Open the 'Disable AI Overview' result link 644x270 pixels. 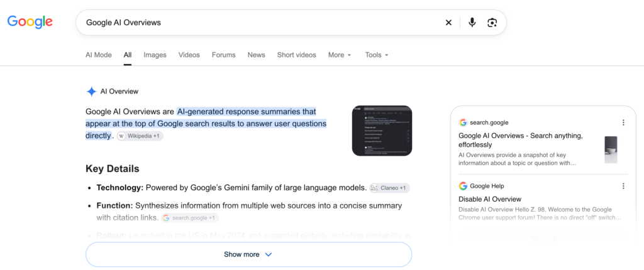[489, 199]
